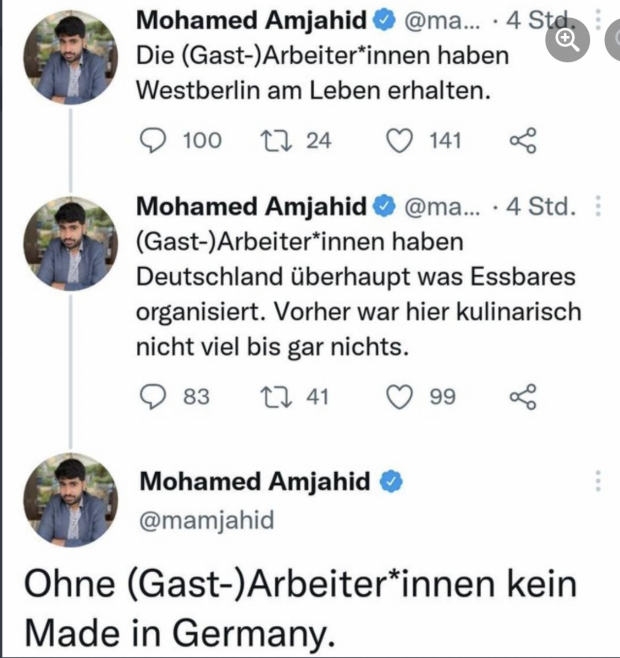Viewport: 620px width, 658px height.
Task: Open Mohamed Amjahid profile from first tweet name
Action: [250, 20]
